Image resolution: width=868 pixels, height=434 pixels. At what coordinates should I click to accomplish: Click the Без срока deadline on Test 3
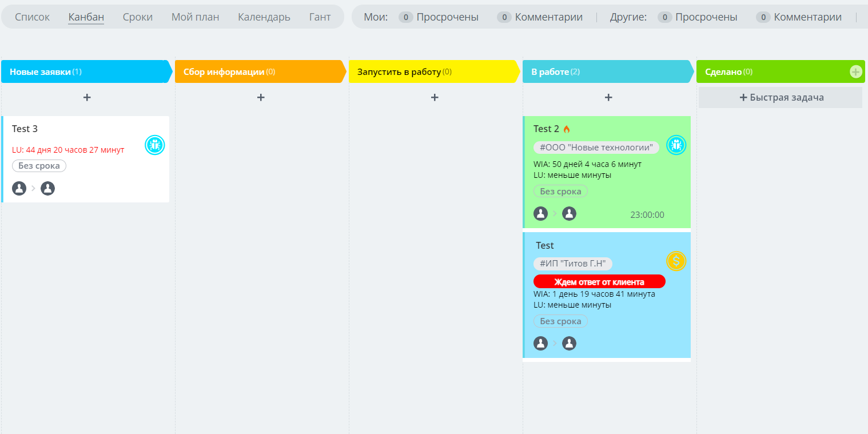(39, 166)
